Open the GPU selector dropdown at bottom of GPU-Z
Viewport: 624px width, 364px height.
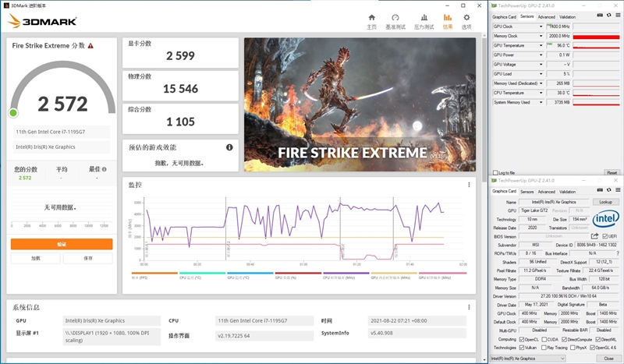(x=528, y=359)
